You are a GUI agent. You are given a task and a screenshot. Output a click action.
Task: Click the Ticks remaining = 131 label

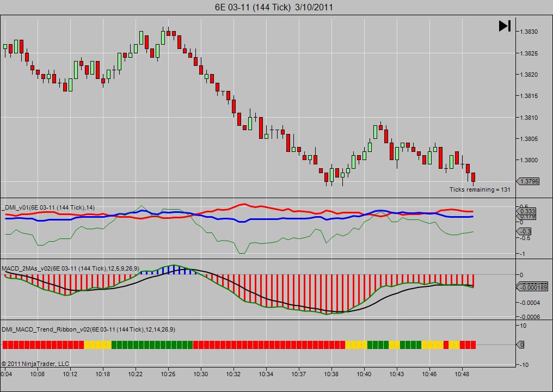480,189
